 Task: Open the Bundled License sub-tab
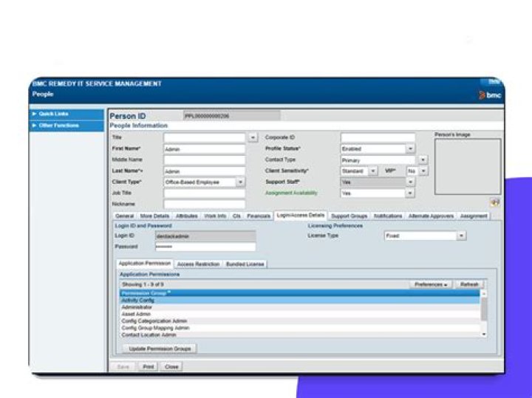tap(245, 264)
